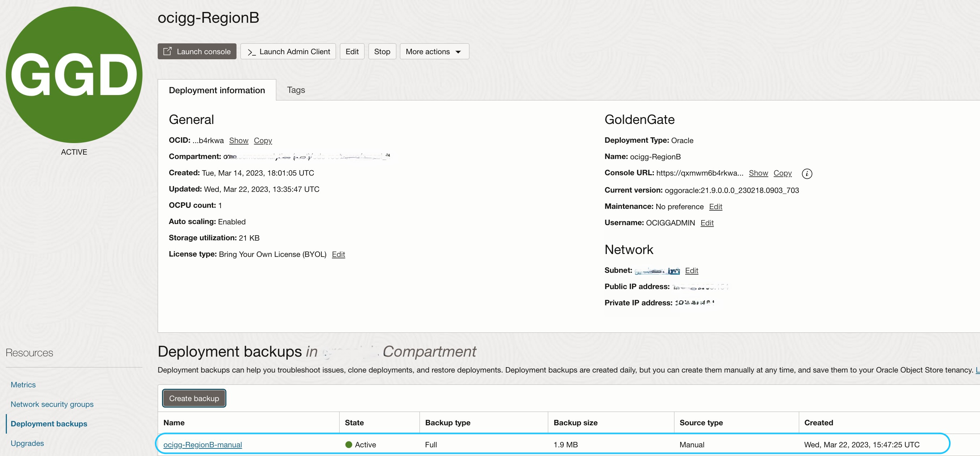This screenshot has height=456, width=980.
Task: Click the Launch console button
Action: click(197, 51)
